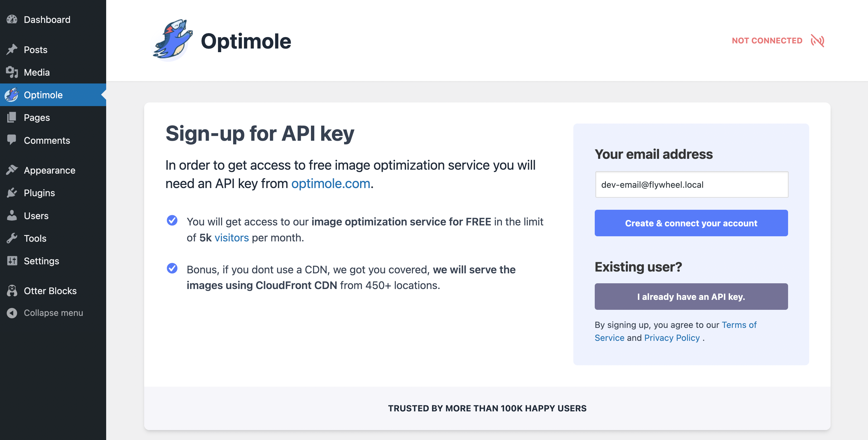
Task: Click the checkmark beside free optimization text
Action: click(x=172, y=221)
